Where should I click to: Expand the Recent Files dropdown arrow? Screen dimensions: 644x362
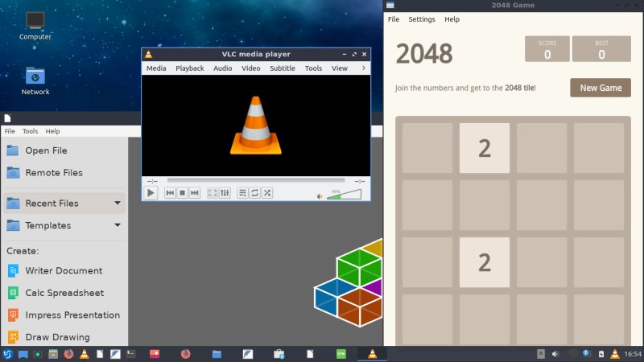tap(118, 203)
